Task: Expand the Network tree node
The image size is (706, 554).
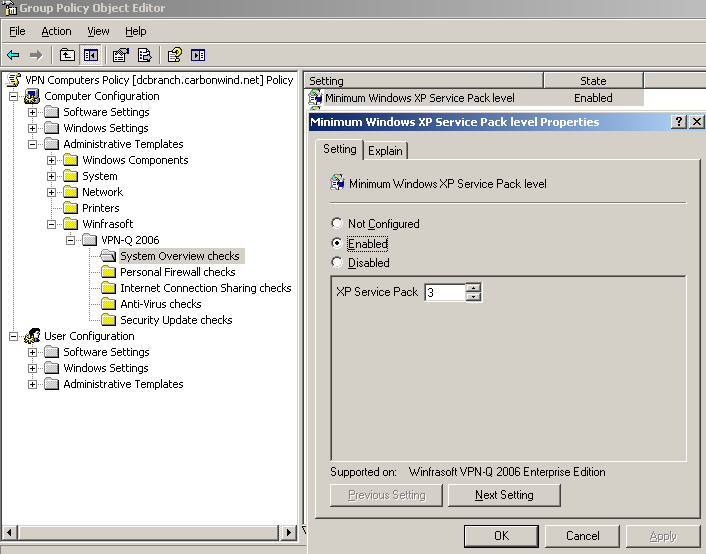Action: tap(51, 192)
